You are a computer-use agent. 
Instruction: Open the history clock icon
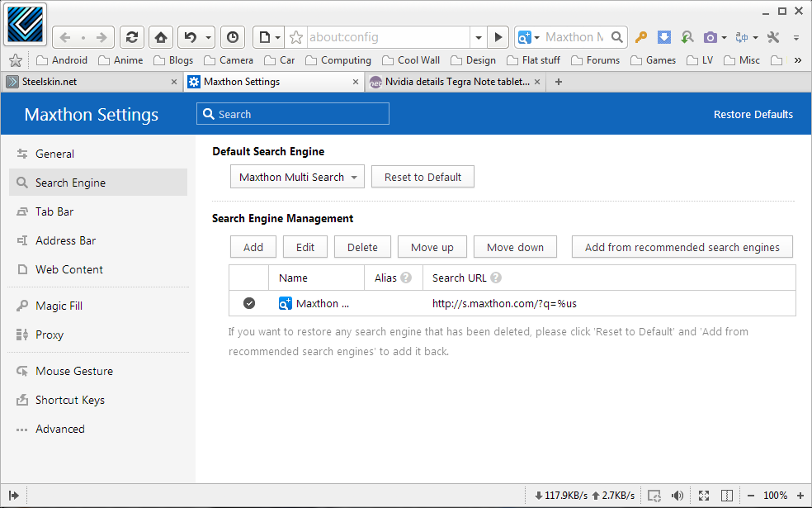pos(233,37)
